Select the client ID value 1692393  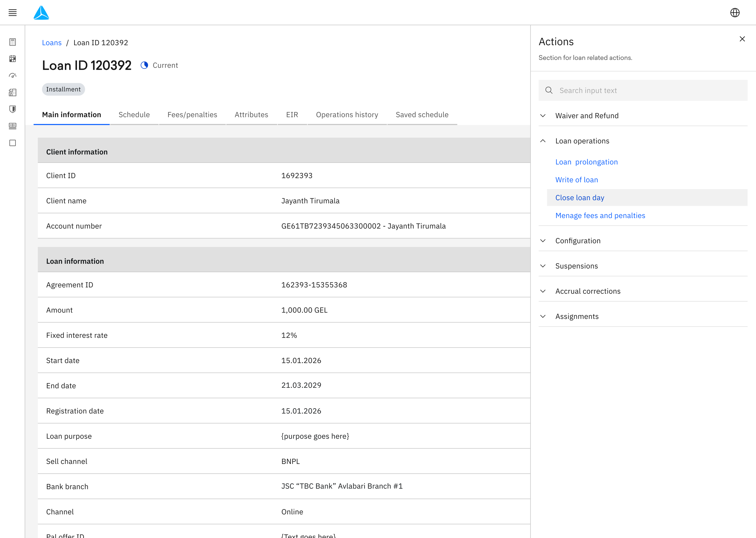click(x=297, y=176)
